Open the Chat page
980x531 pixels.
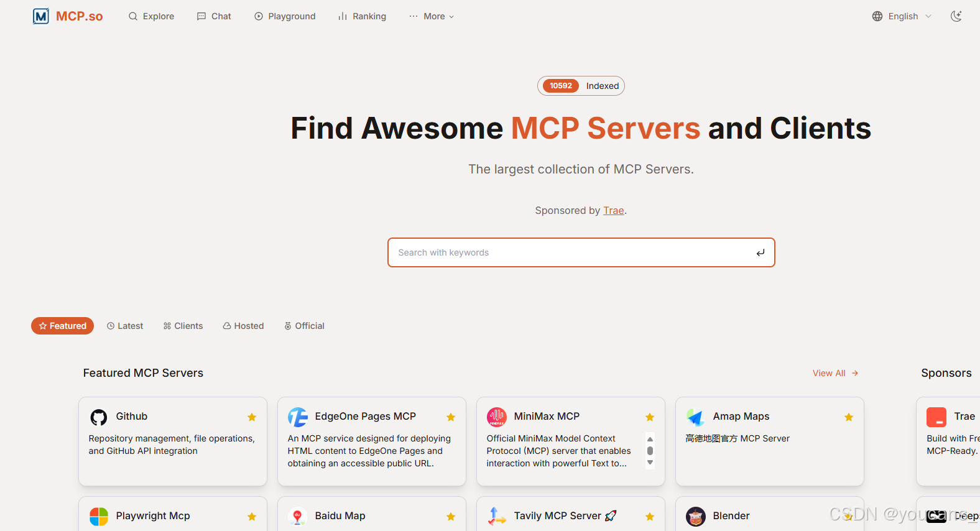click(x=214, y=16)
